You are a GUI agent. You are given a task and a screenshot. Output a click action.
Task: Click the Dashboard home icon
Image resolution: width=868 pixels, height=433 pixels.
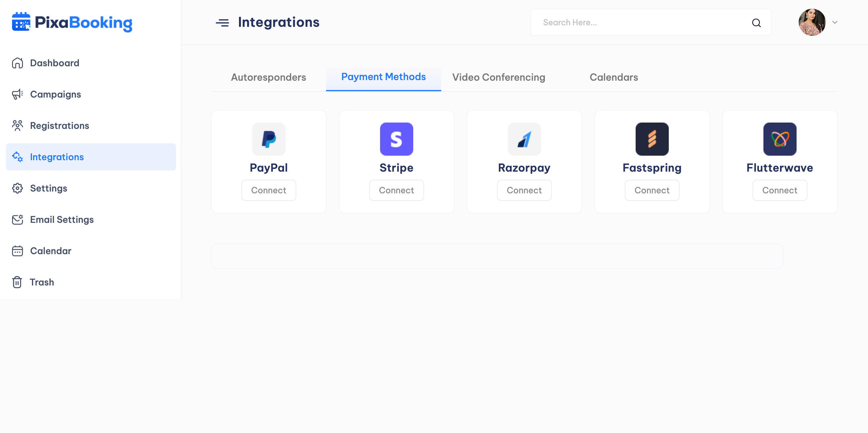tap(17, 63)
